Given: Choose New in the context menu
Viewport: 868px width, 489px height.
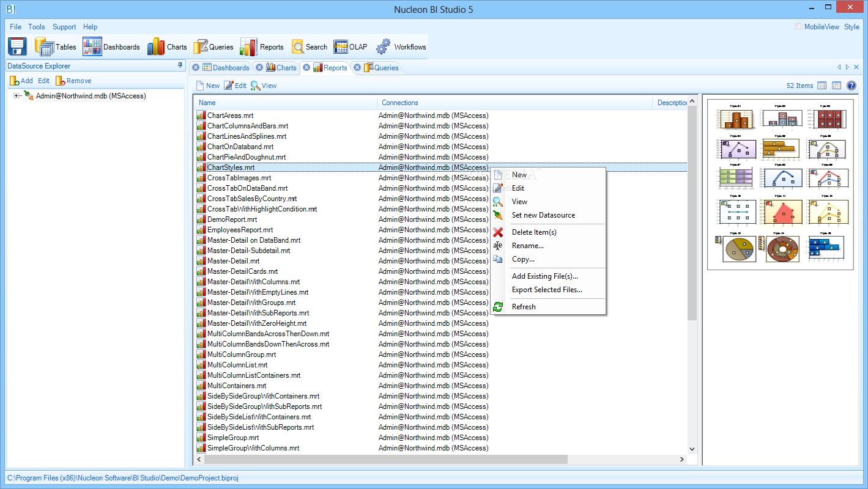Looking at the screenshot, I should pos(548,175).
